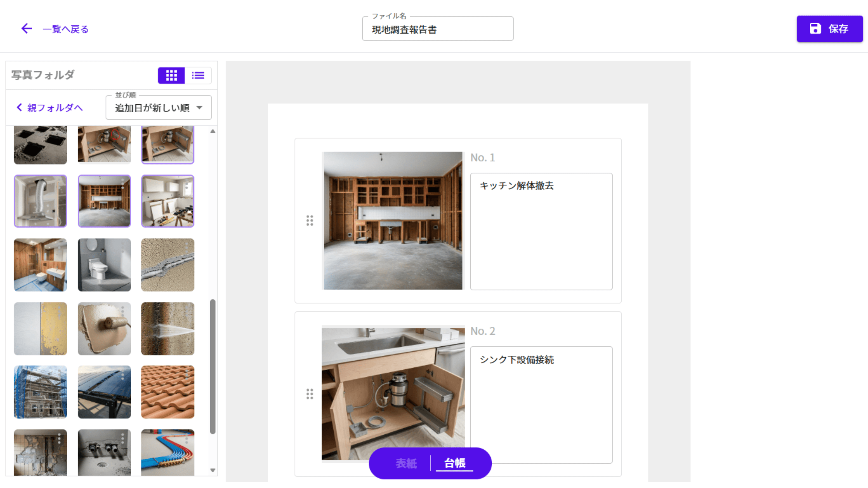Edit the キッチン解体撤去 description box
Viewport: 868px width, 488px height.
pos(541,231)
